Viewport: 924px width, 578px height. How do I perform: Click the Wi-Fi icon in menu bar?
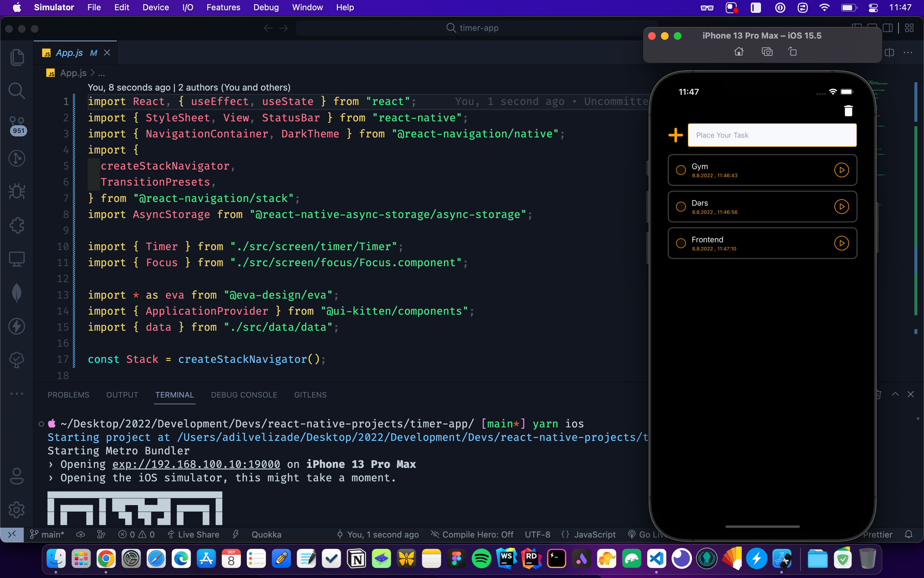pyautogui.click(x=824, y=7)
